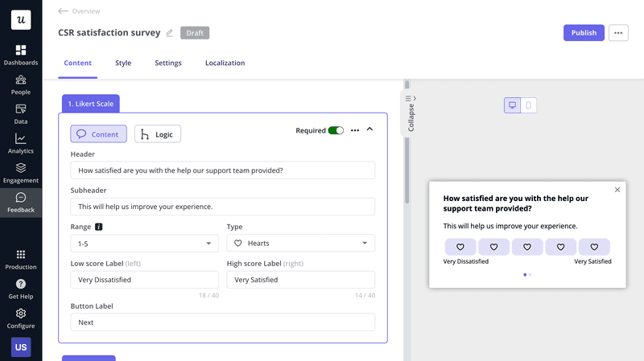Screen dimensions: 644x361
Task: Open the Type dropdown showing Hearts
Action: (300, 243)
